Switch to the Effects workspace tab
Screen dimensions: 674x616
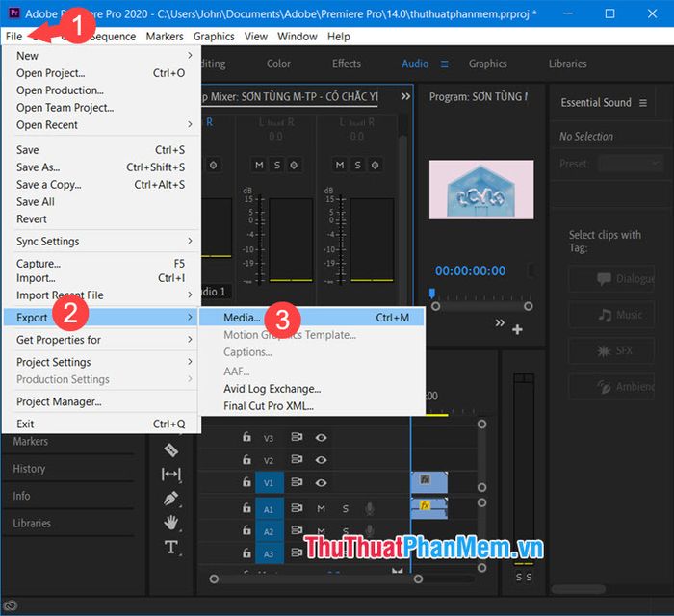coord(347,64)
